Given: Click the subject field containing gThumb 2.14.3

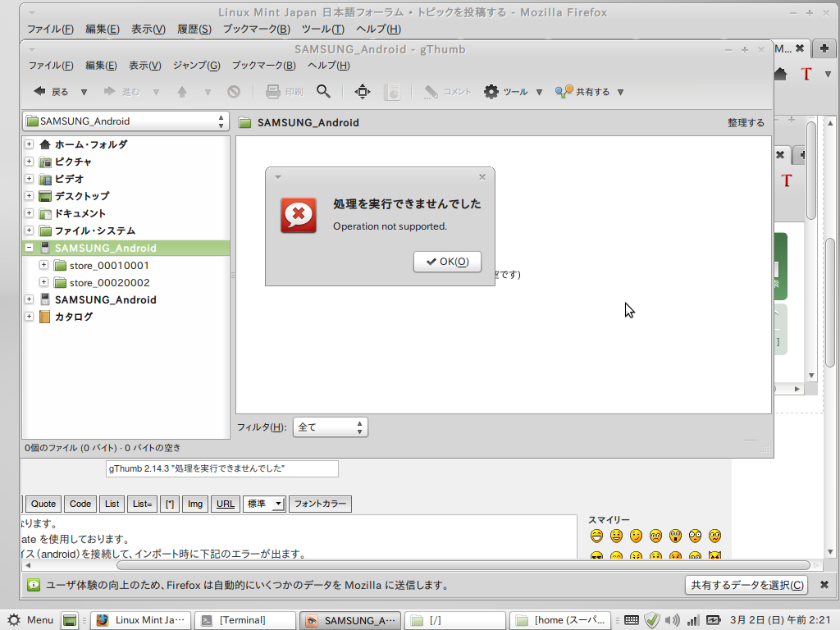Looking at the screenshot, I should point(222,468).
